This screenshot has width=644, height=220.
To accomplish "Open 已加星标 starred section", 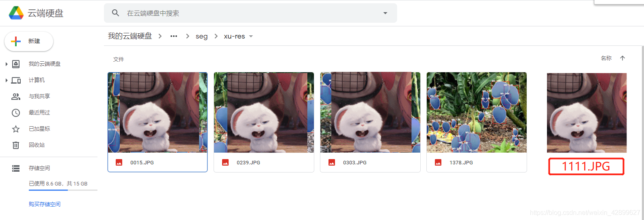I will coord(39,129).
